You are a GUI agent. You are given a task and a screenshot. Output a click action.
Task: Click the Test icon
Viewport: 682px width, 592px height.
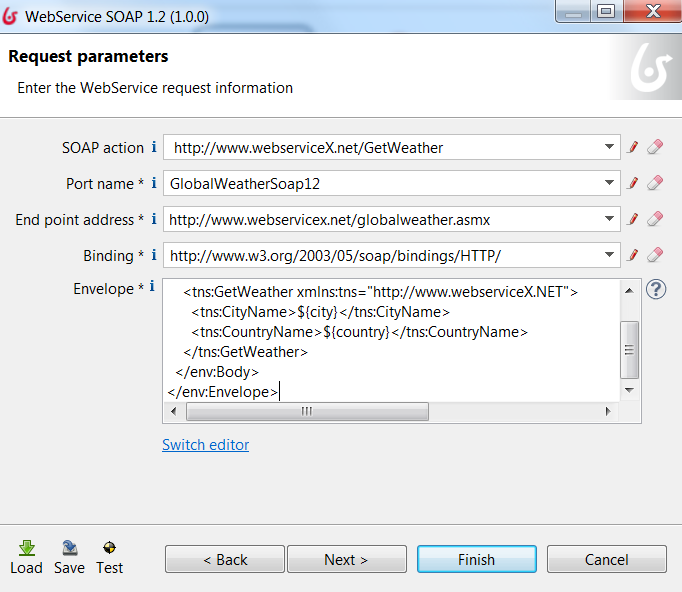(109, 548)
